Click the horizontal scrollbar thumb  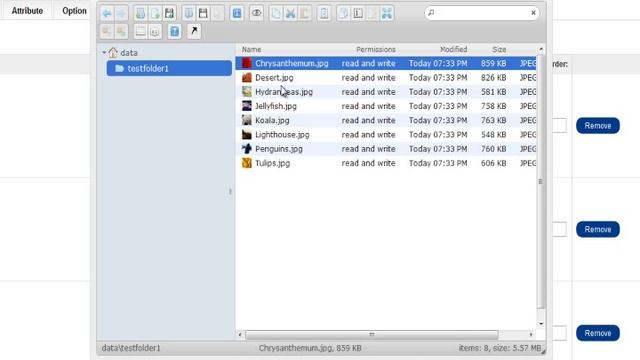(371, 335)
